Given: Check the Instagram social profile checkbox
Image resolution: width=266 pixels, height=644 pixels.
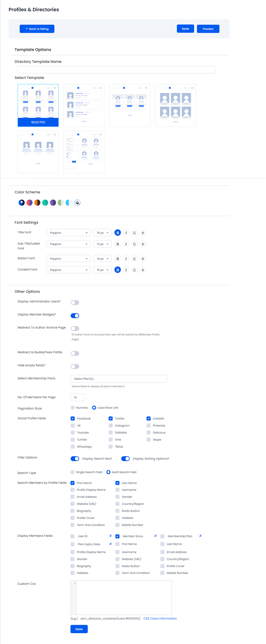Looking at the screenshot, I should pyautogui.click(x=111, y=426).
